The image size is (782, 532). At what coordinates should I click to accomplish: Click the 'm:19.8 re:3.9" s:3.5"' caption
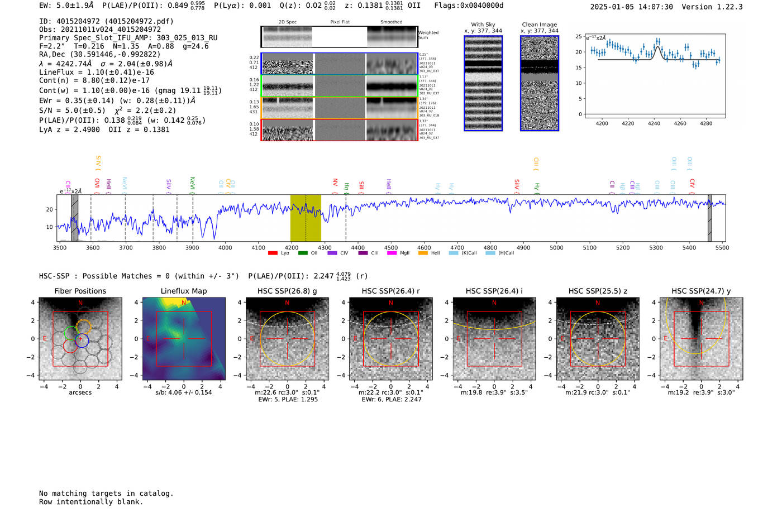click(x=494, y=392)
